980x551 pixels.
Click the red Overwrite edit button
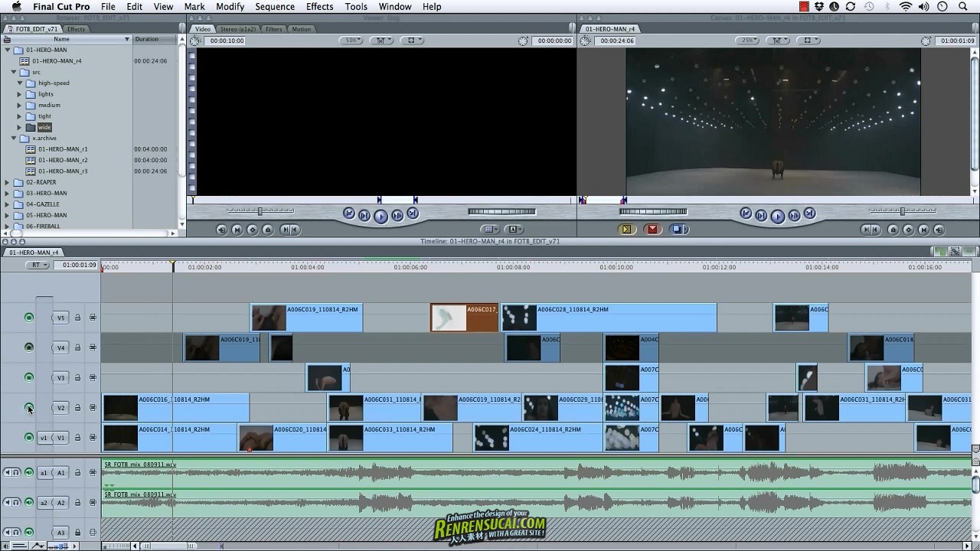[x=652, y=229]
